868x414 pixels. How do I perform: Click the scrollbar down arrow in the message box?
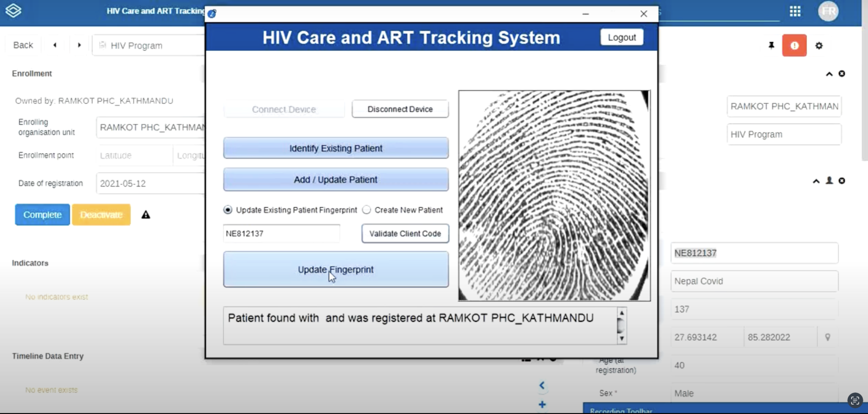[x=621, y=339]
